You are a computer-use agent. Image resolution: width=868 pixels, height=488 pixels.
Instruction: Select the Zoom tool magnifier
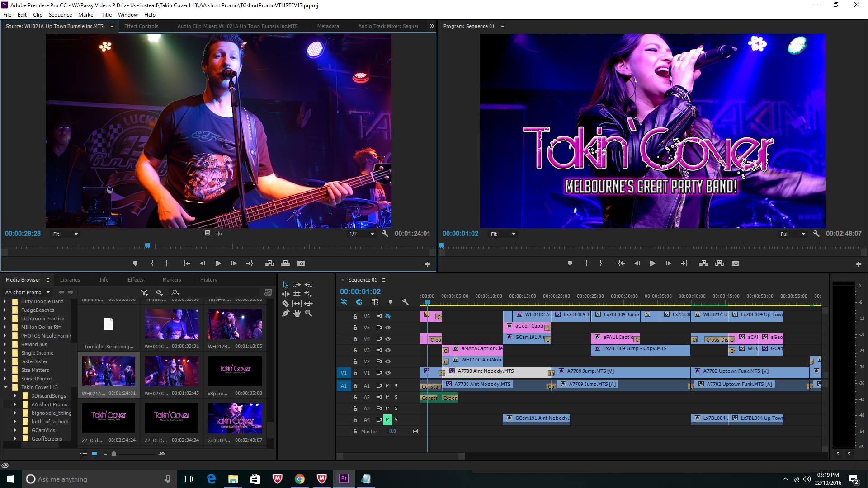(308, 313)
